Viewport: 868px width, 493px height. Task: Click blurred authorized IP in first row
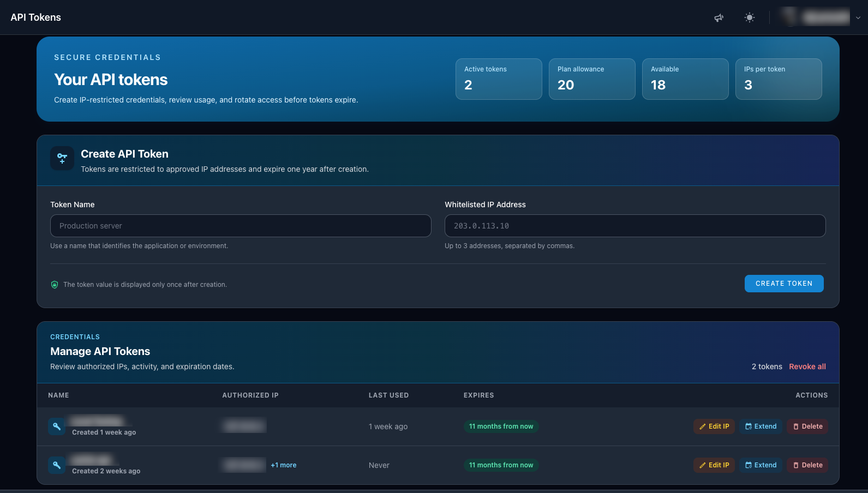tap(244, 425)
